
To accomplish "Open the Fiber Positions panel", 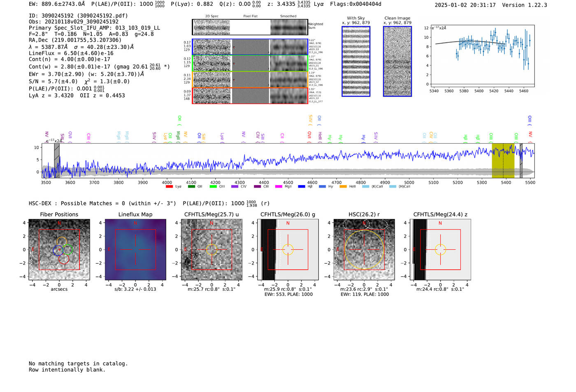I will point(59,250).
